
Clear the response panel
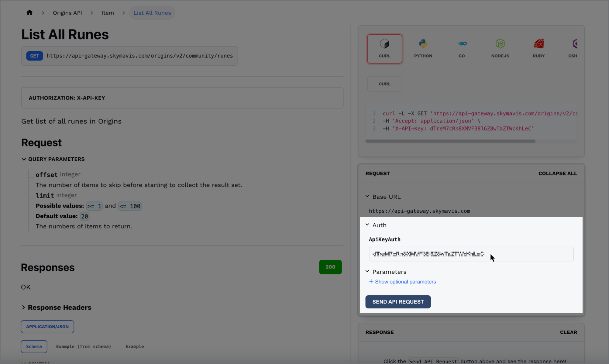click(x=568, y=332)
